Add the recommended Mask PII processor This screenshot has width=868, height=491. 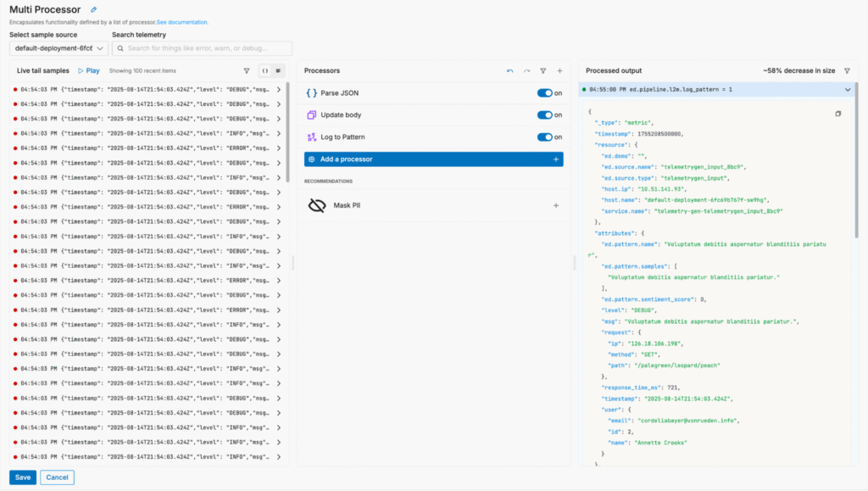click(555, 205)
